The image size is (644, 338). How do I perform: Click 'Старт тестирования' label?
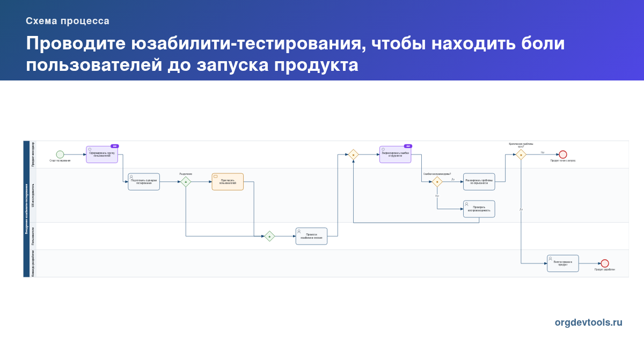60,160
